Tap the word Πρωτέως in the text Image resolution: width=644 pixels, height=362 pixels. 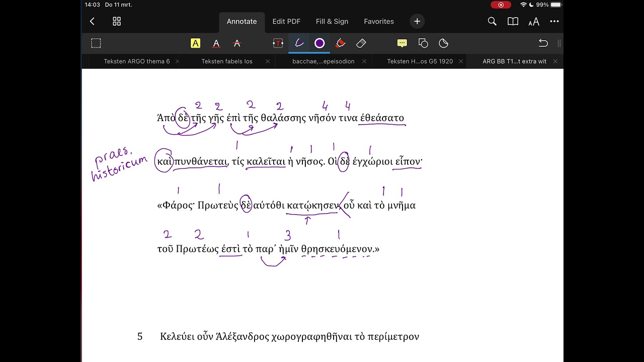point(197,249)
